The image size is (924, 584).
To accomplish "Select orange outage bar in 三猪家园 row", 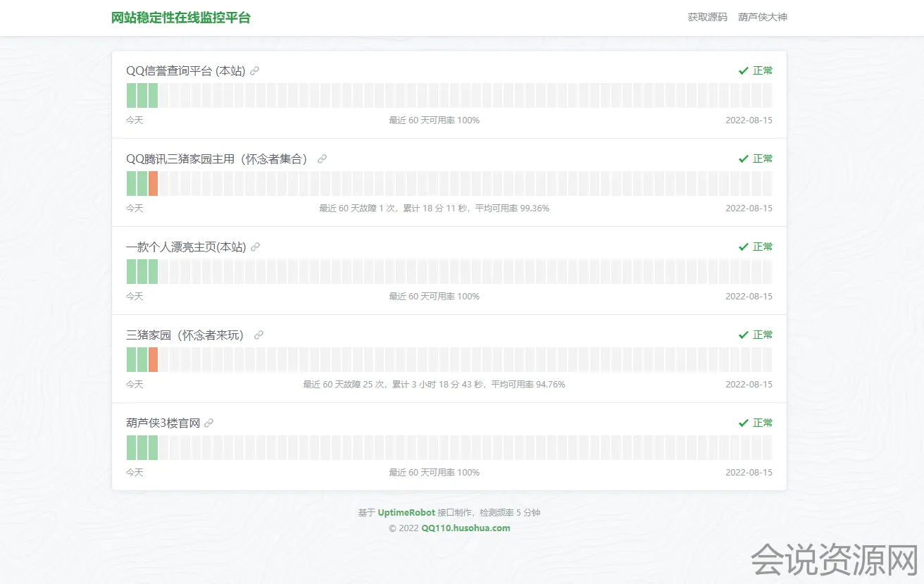I will 153,359.
